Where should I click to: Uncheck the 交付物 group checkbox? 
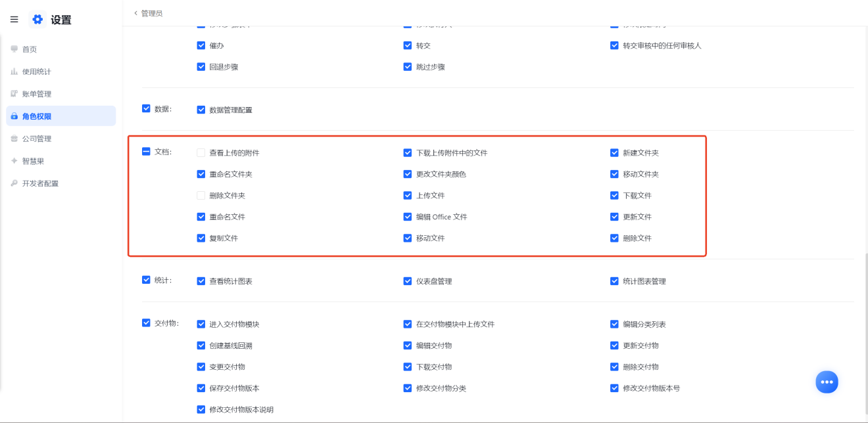146,323
